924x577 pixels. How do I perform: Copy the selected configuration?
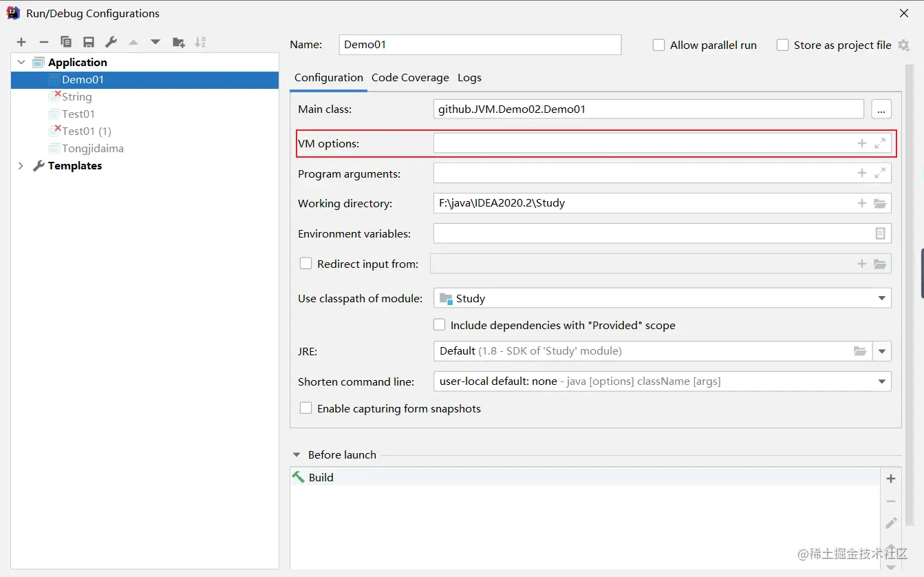tap(66, 43)
